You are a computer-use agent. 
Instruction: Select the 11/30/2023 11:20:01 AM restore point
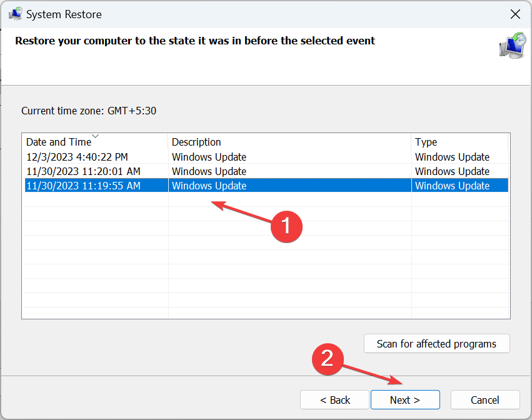point(83,171)
